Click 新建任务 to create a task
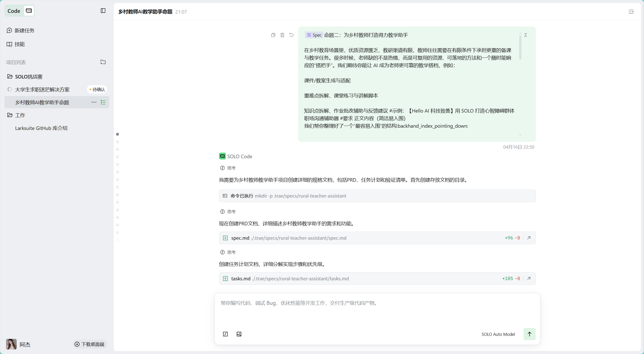Viewport: 644px width, 354px height. pyautogui.click(x=24, y=31)
